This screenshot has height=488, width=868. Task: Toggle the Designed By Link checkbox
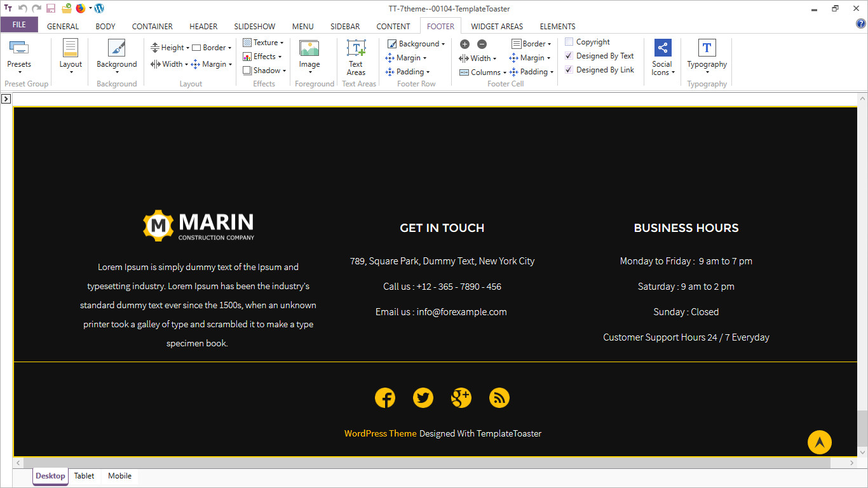pos(569,70)
